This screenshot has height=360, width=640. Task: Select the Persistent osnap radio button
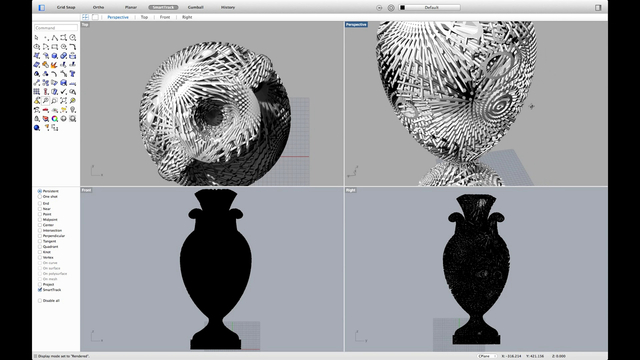(x=40, y=191)
